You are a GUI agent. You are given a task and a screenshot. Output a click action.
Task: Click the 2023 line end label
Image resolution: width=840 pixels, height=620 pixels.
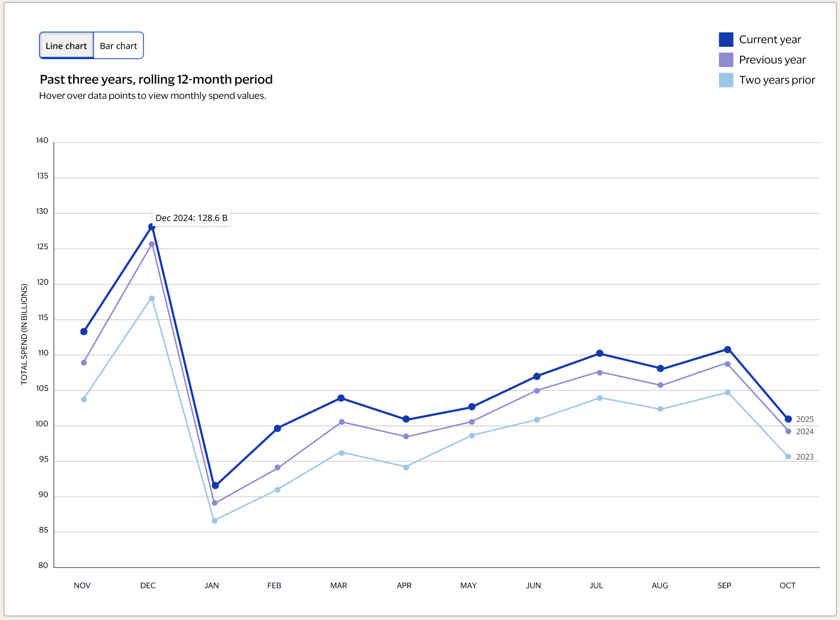pos(806,456)
